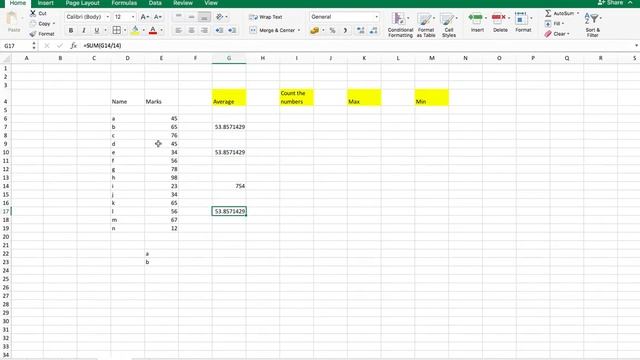Center cell text horizontally

[x=191, y=30]
